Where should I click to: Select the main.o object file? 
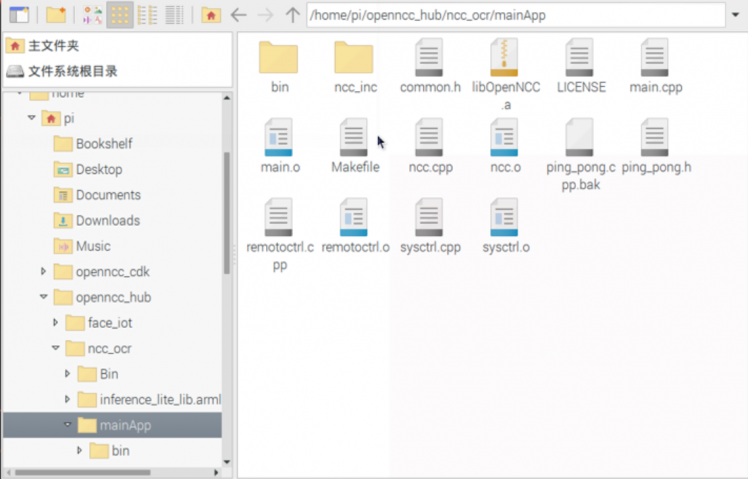(280, 146)
